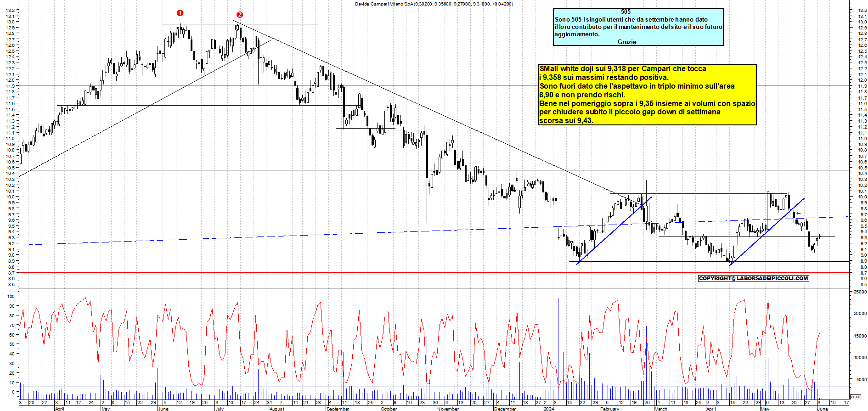Click the "x1000" volume scale box
This screenshot has width=868, height=411.
pyautogui.click(x=855, y=397)
